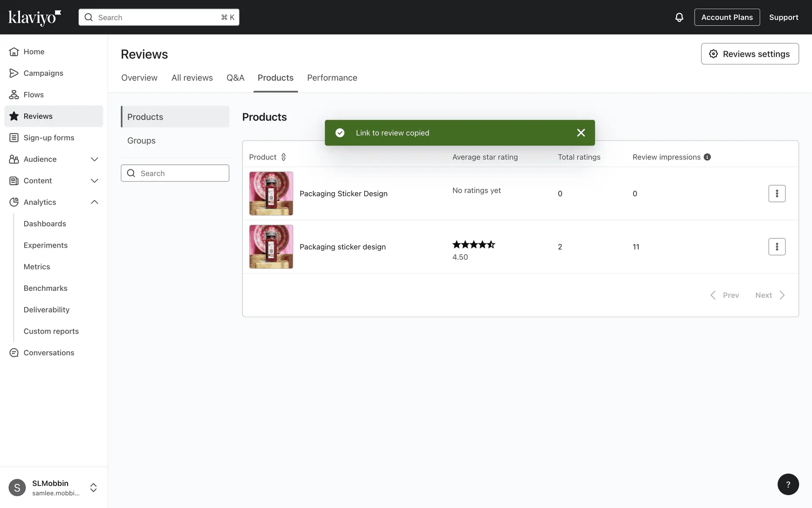
Task: Switch to the All reviews tab
Action: tap(192, 78)
